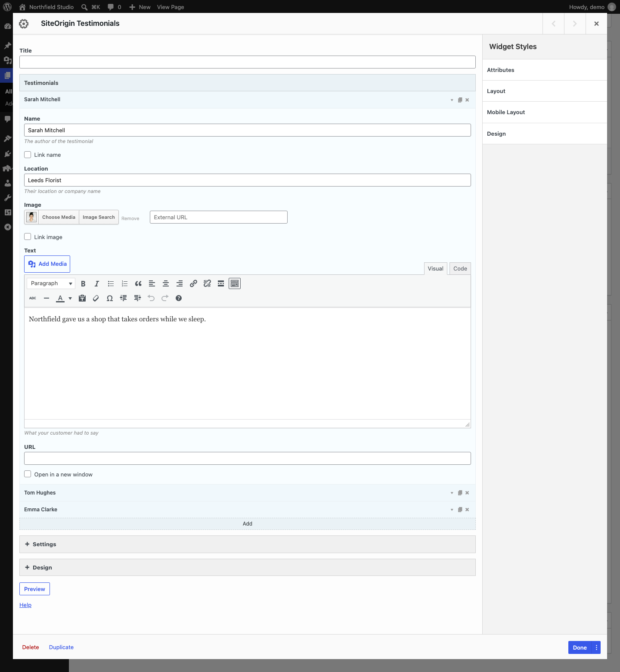Click into the External URL field
The width and height of the screenshot is (620, 672).
coord(219,217)
